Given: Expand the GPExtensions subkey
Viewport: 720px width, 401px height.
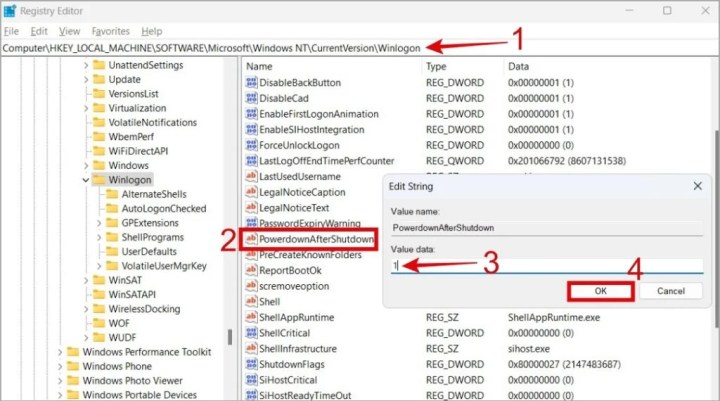Looking at the screenshot, I should [99, 223].
